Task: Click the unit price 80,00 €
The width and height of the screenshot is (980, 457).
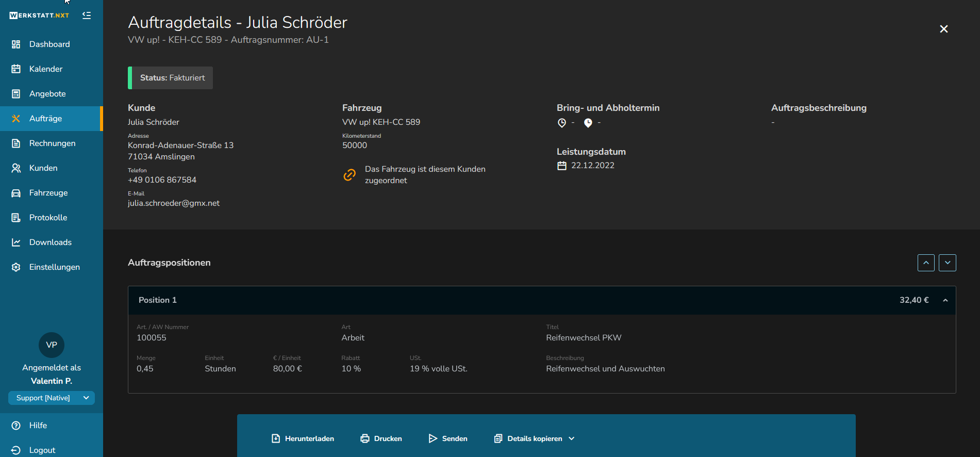Action: pos(288,369)
